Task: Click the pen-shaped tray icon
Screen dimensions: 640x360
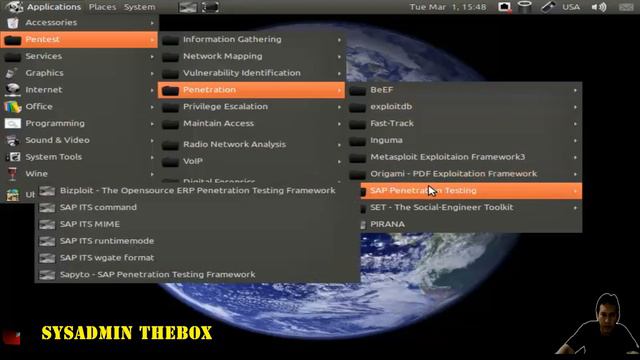Action: click(548, 7)
